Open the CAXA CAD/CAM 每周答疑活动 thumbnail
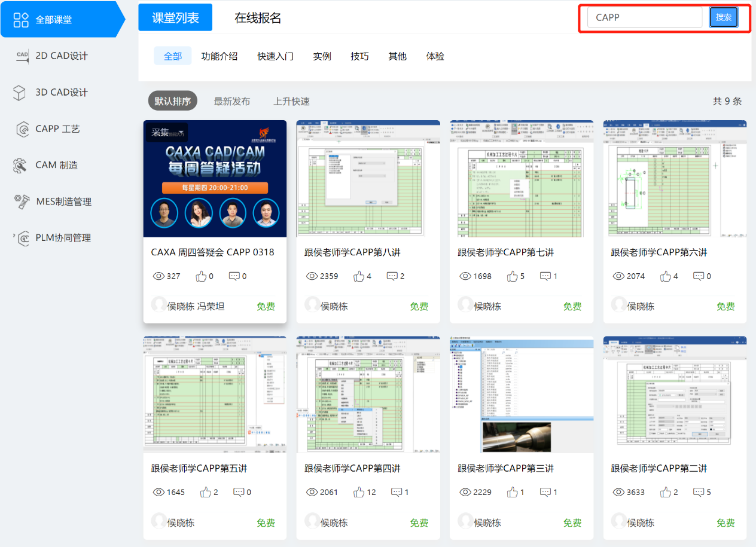Viewport: 756px width, 547px height. (215, 179)
